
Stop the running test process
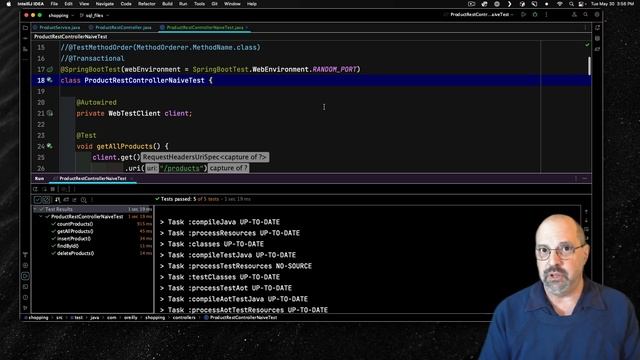53,189
